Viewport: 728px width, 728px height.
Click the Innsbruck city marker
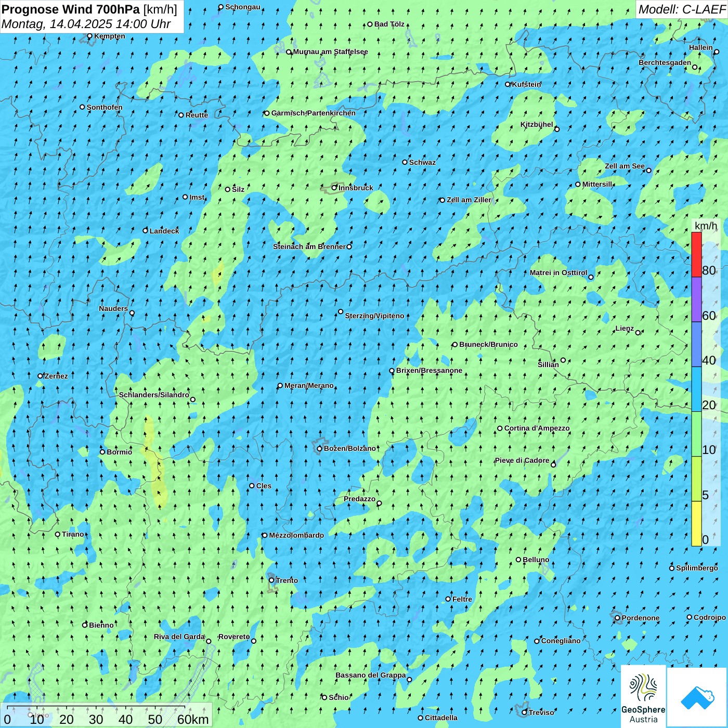[x=334, y=188]
